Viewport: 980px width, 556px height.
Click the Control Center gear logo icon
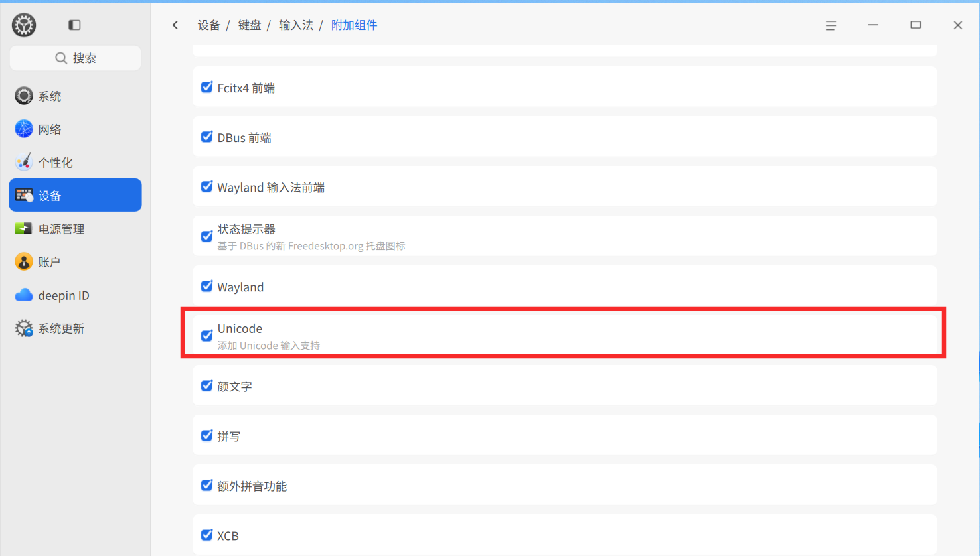click(x=24, y=25)
